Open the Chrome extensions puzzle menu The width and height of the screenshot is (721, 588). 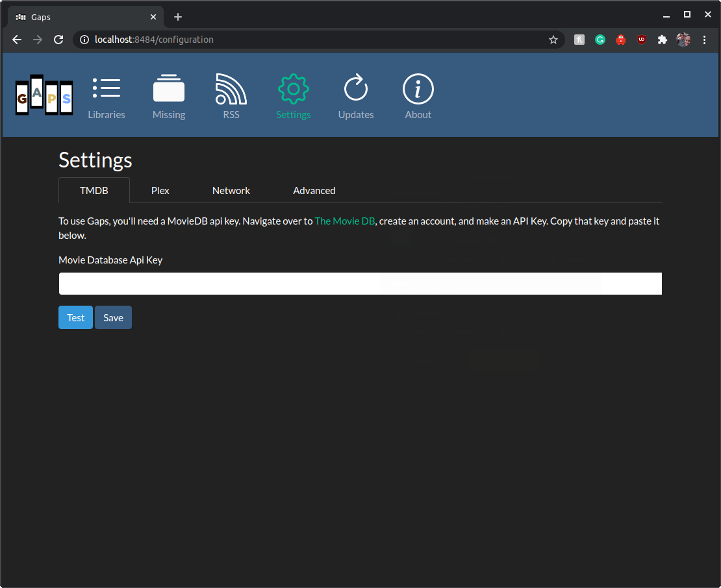click(662, 40)
